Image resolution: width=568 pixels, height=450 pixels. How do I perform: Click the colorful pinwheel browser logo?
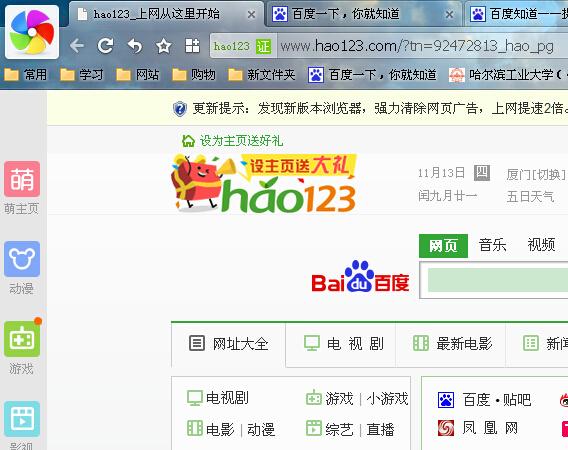(32, 32)
